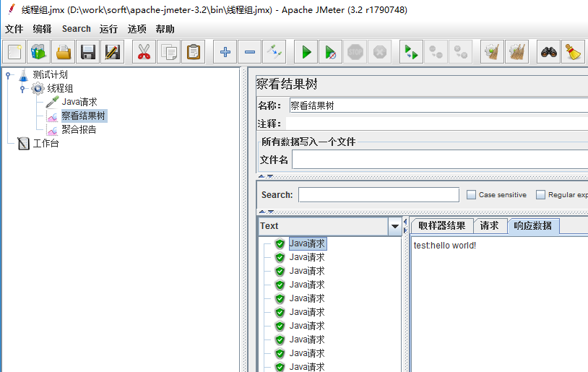Click the Reset search yellow broom icon

click(573, 52)
